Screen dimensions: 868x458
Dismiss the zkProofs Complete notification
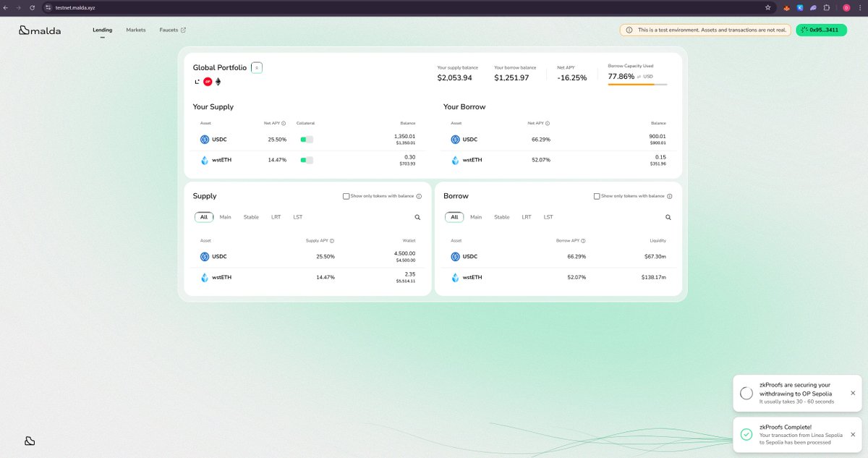coord(852,435)
